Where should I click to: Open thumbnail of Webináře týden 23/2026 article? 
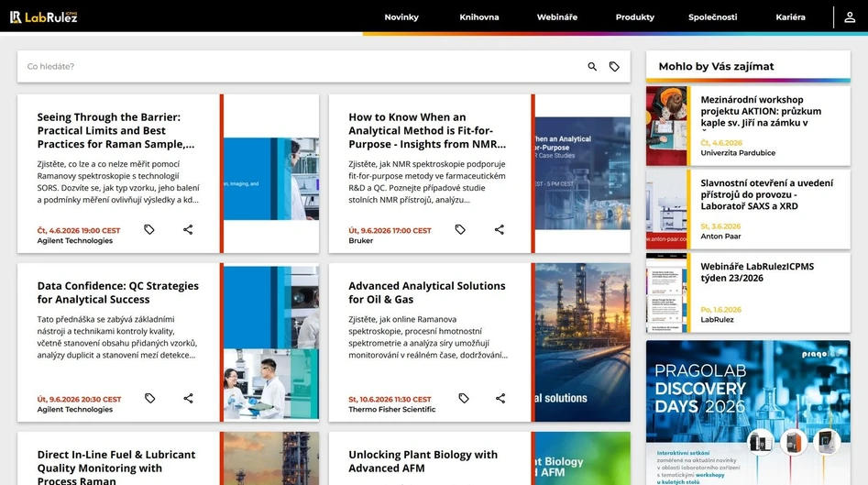tap(666, 292)
